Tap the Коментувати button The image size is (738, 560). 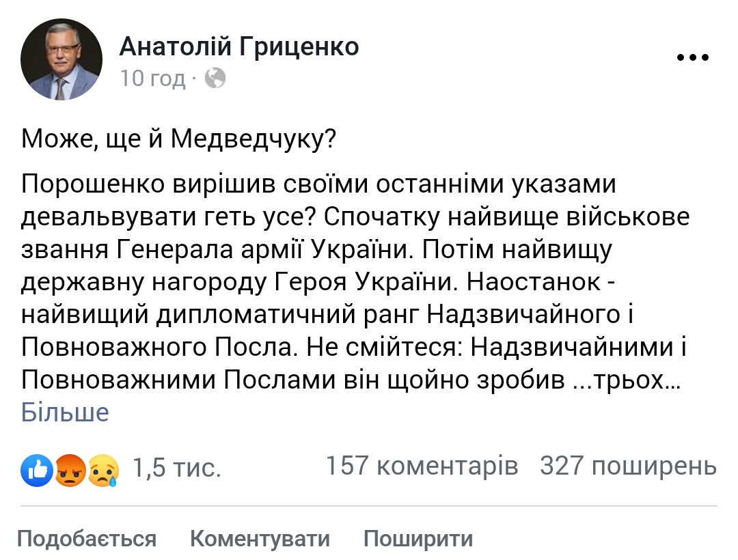tap(260, 539)
